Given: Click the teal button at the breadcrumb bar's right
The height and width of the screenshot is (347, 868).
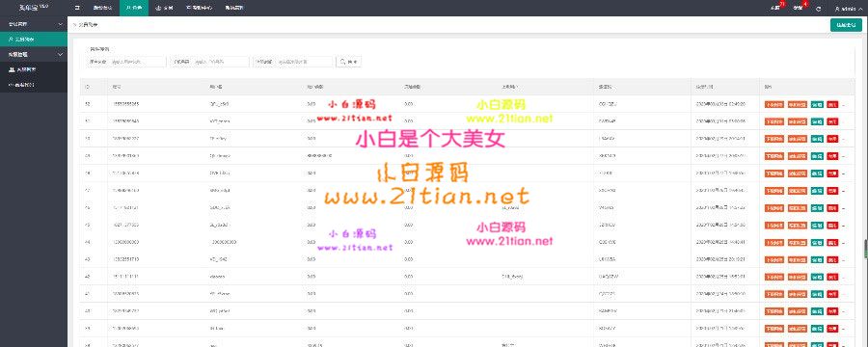Looking at the screenshot, I should [x=846, y=25].
